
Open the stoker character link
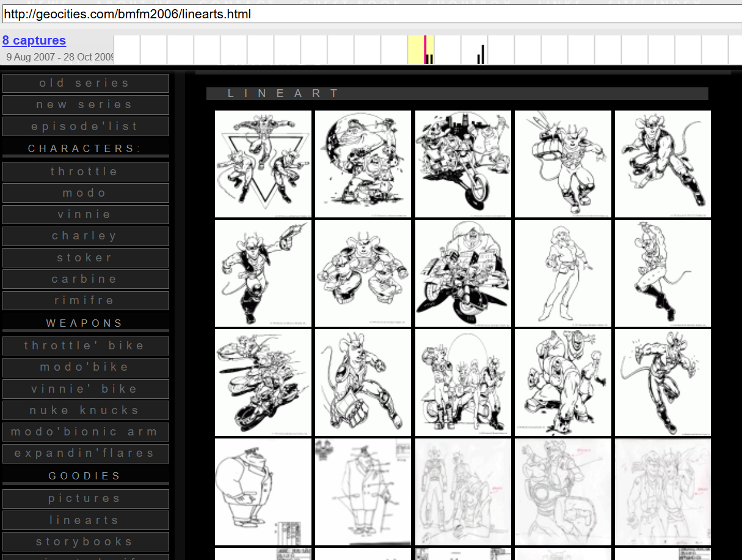85,258
